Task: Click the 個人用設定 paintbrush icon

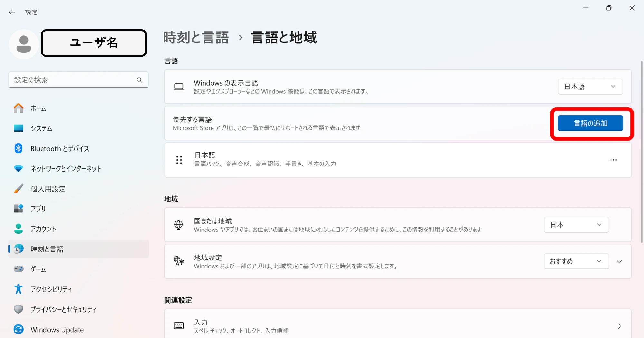Action: [x=18, y=189]
